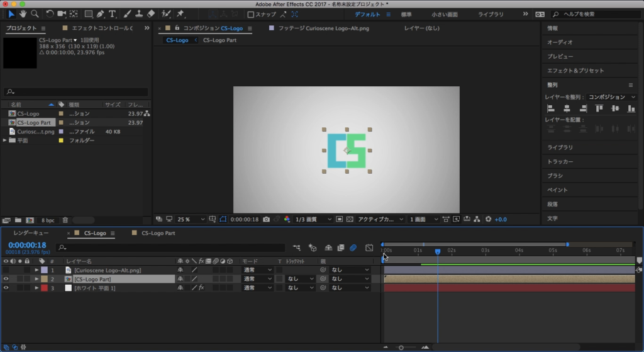
Task: Open the 25% magnification dropdown
Action: (x=191, y=219)
